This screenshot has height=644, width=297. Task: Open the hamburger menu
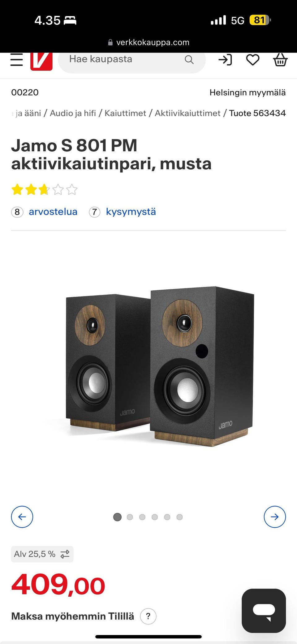pyautogui.click(x=17, y=59)
